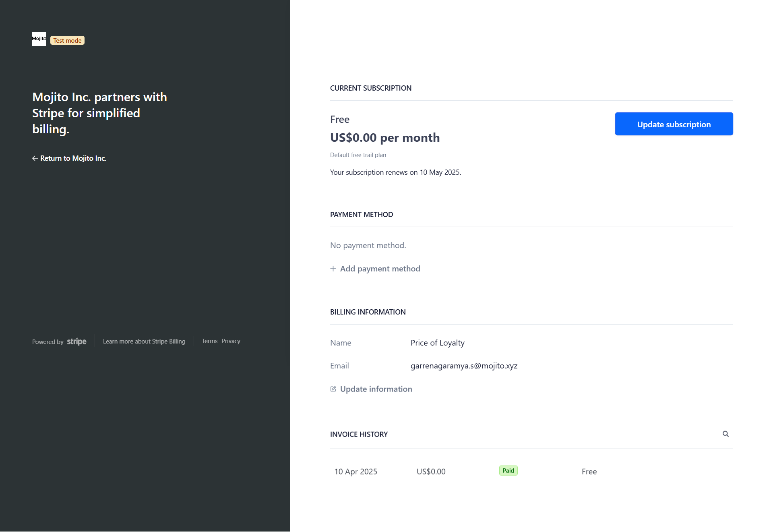Click the invoice history search icon
The height and width of the screenshot is (532, 773).
[x=725, y=434]
